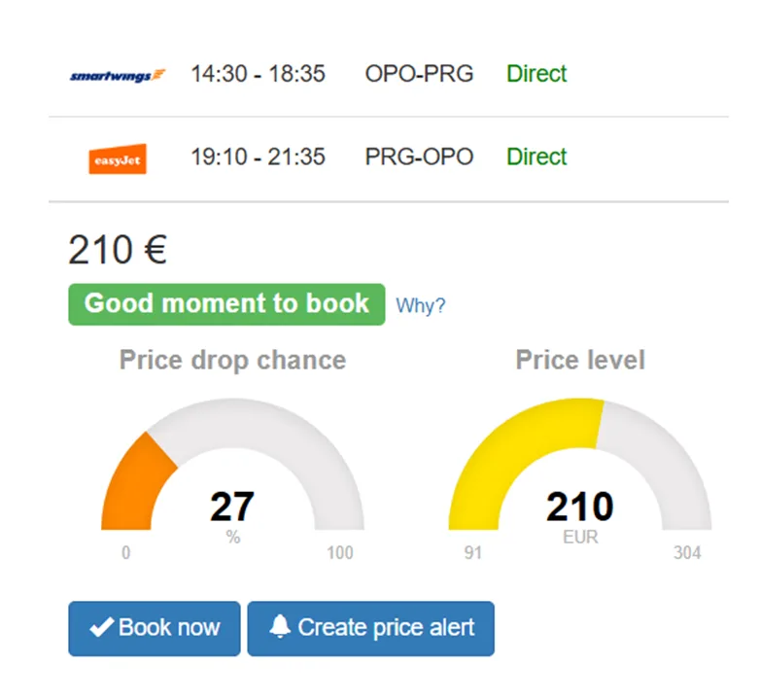760x700 pixels.
Task: Click the PRG-OPO route label
Action: tap(419, 157)
